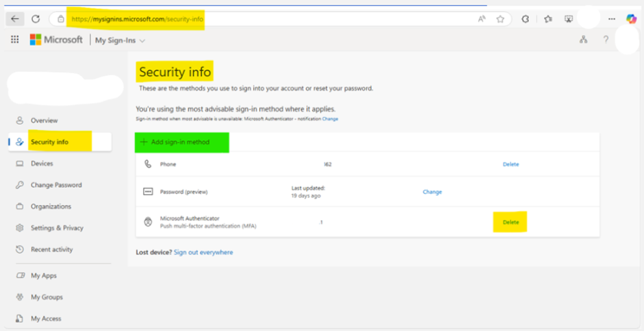Click 'Last updated: 19 days ago' text

[308, 192]
